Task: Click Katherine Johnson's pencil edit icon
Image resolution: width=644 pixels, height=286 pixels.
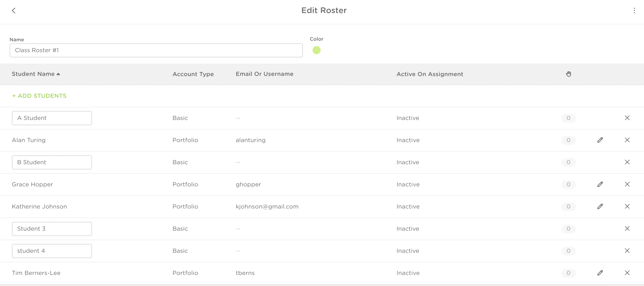Action: [600, 206]
